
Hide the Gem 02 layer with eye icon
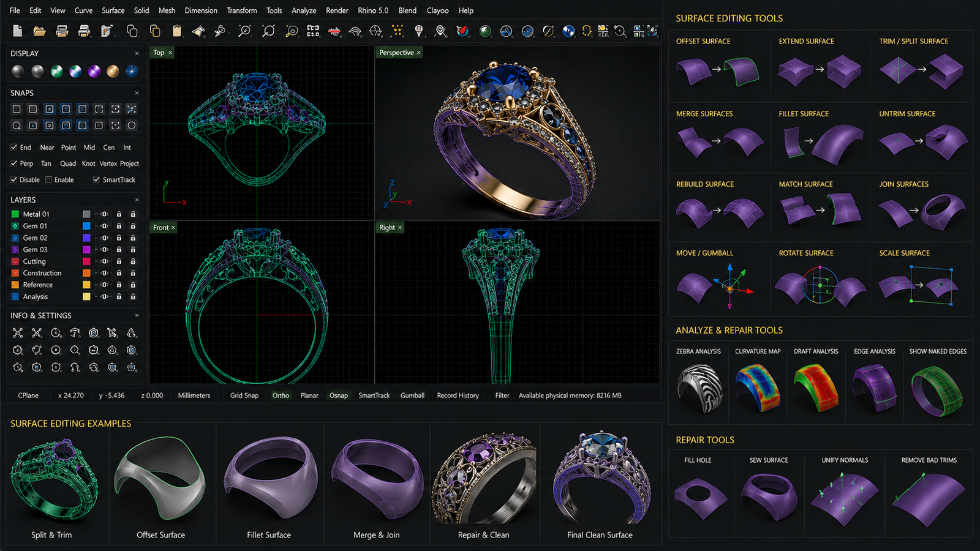105,238
